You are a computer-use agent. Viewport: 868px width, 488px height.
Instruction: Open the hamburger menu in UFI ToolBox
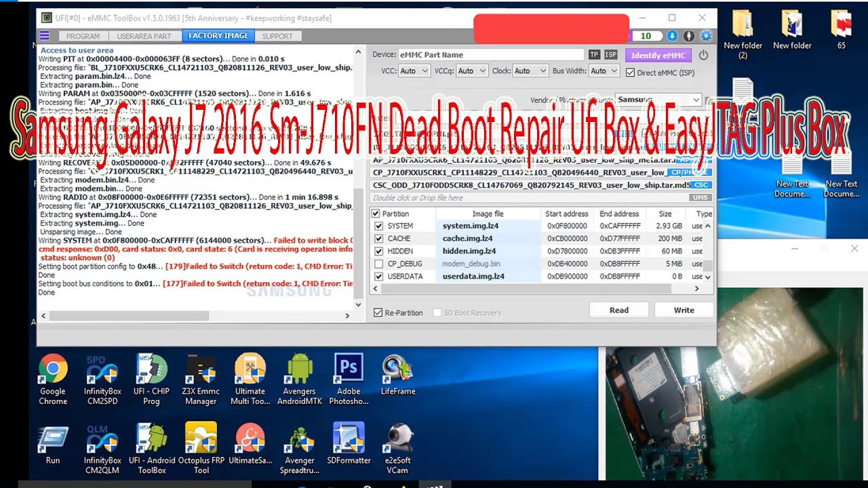coord(45,36)
